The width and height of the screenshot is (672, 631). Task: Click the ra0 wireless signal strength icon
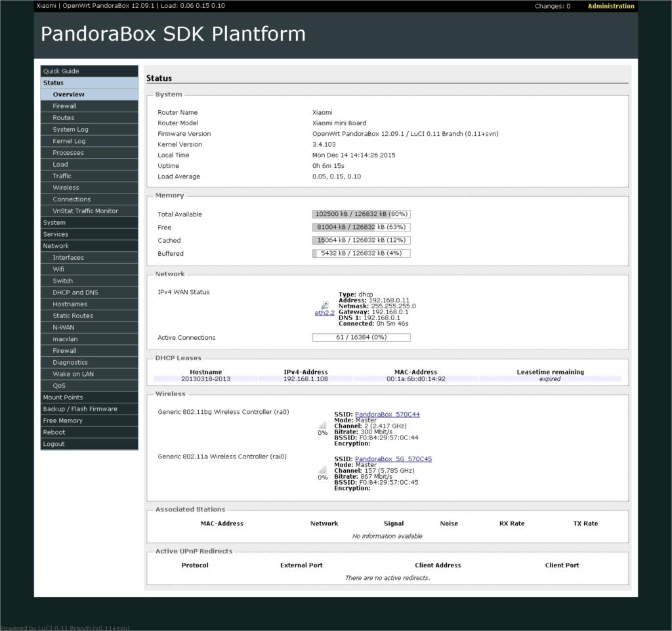coord(322,425)
